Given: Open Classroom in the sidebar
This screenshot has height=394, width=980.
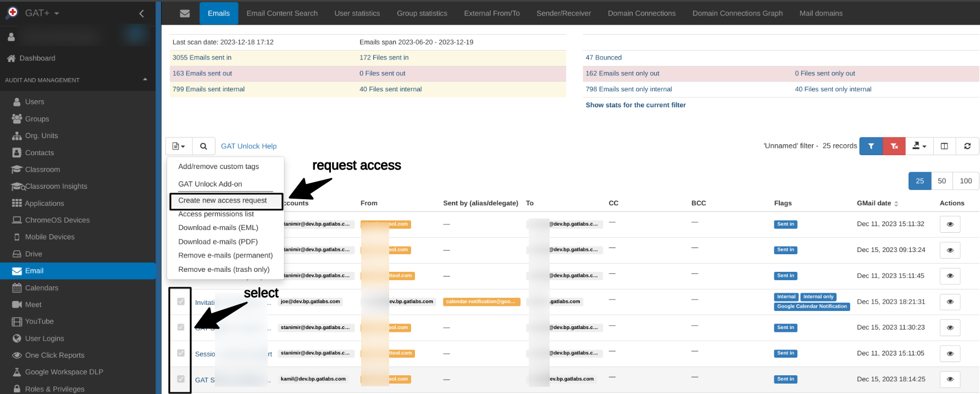Looking at the screenshot, I should pyautogui.click(x=42, y=169).
